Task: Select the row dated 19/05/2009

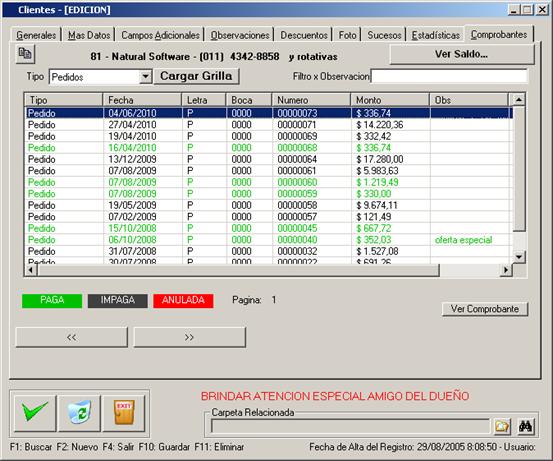Action: (269, 205)
